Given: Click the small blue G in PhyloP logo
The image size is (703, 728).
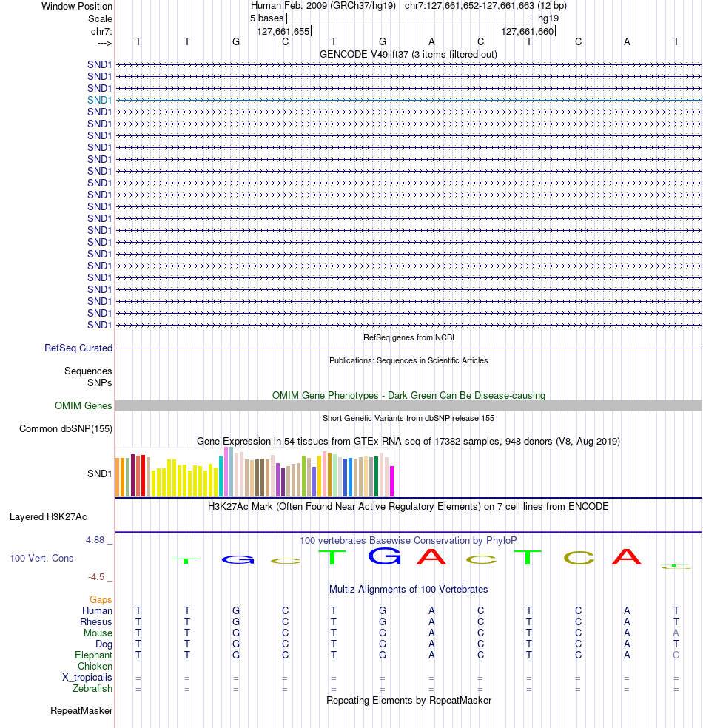Looking at the screenshot, I should (x=238, y=560).
